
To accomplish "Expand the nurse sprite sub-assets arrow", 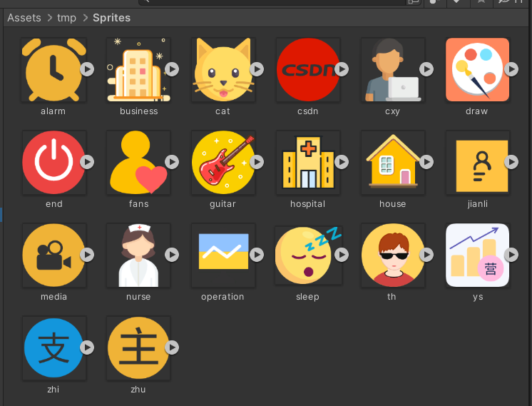I will (172, 255).
